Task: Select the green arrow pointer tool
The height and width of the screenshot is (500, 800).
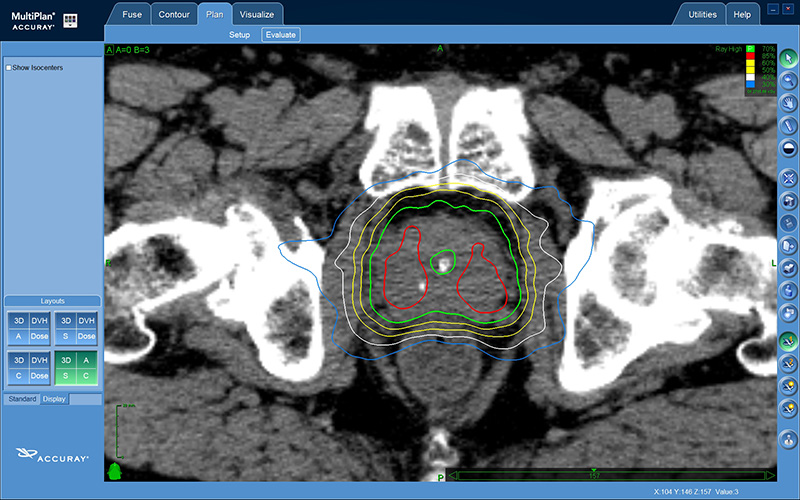Action: click(x=788, y=58)
